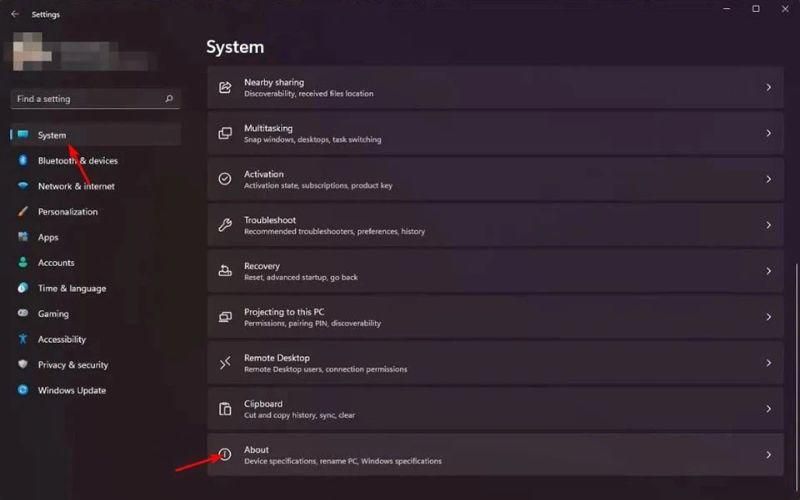The width and height of the screenshot is (800, 500).
Task: Open Gaming settings
Action: 95,313
